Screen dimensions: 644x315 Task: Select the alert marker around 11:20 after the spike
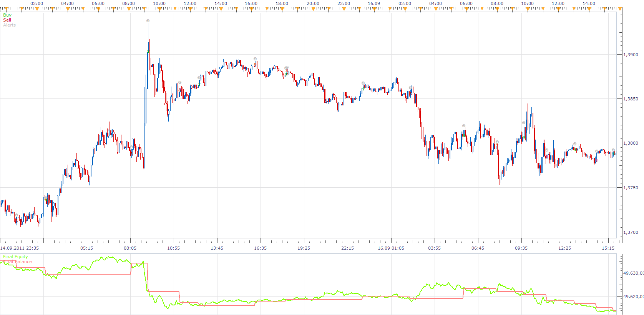pos(180,82)
